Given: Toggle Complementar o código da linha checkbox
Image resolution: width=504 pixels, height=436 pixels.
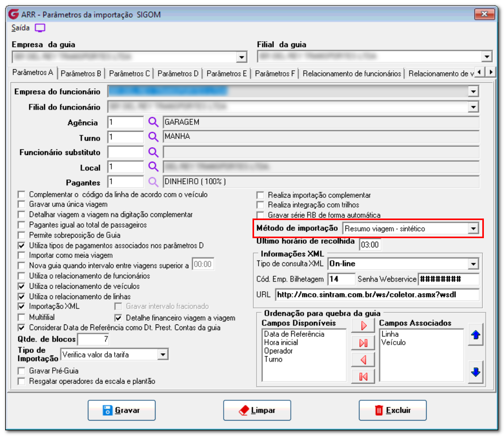Looking at the screenshot, I should pos(22,195).
